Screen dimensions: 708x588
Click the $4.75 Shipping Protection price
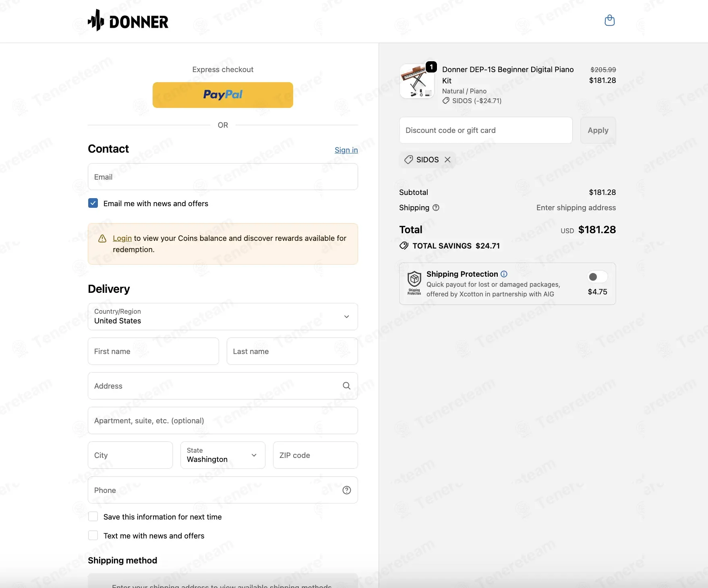coord(597,292)
